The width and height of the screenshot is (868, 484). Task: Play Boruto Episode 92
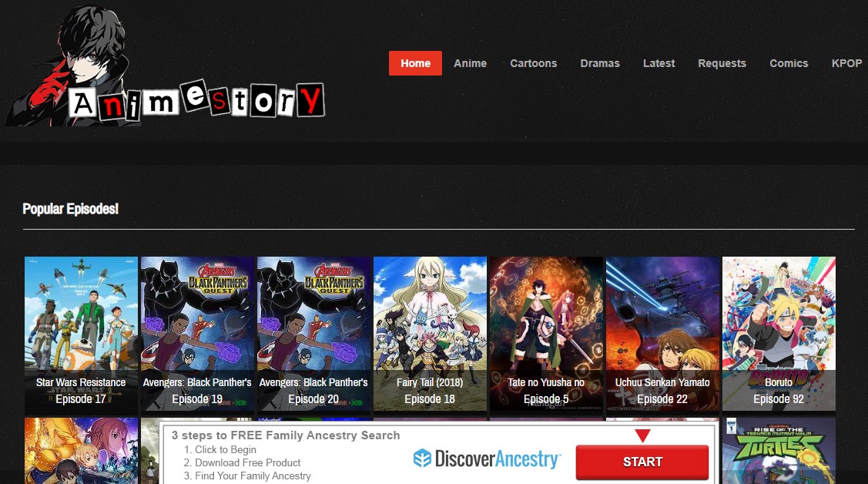pyautogui.click(x=778, y=334)
